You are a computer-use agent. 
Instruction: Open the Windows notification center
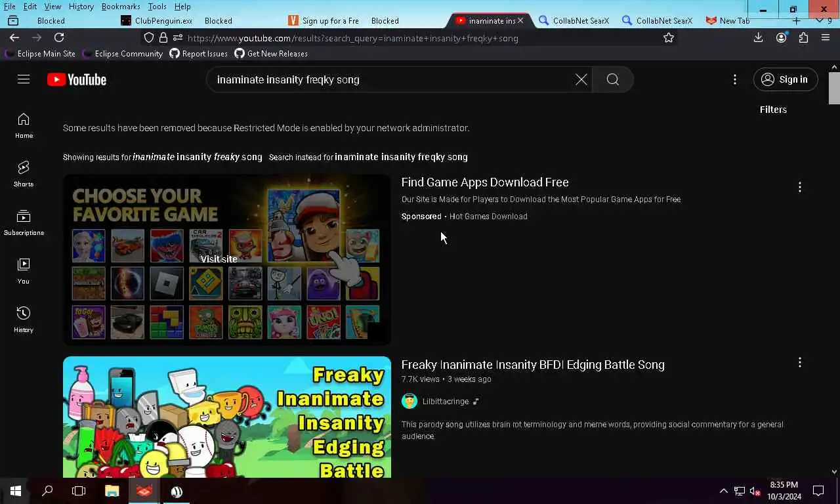pos(818,491)
